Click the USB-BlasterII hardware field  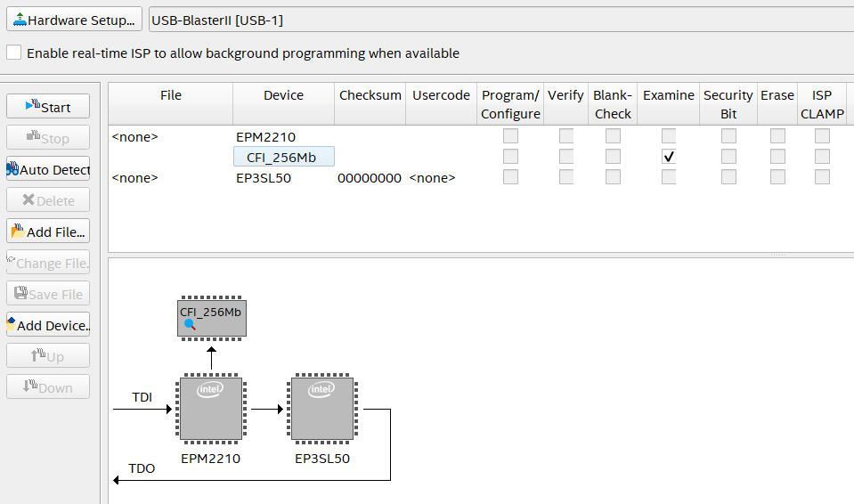[499, 20]
